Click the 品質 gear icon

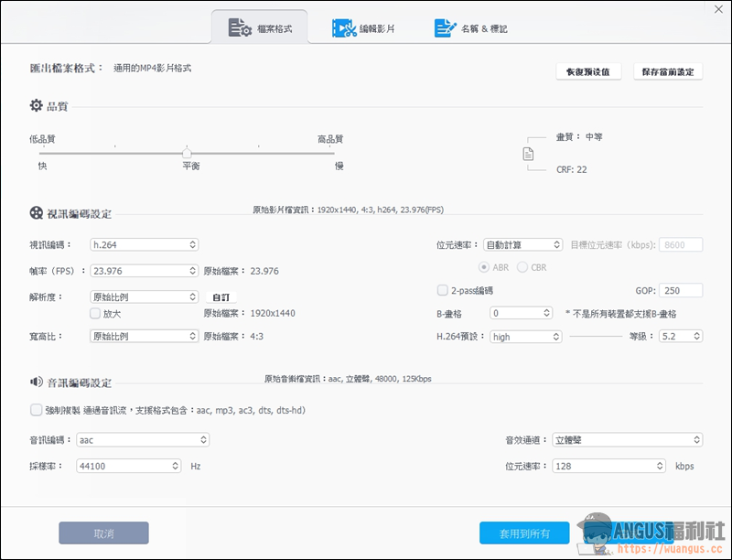[x=36, y=105]
